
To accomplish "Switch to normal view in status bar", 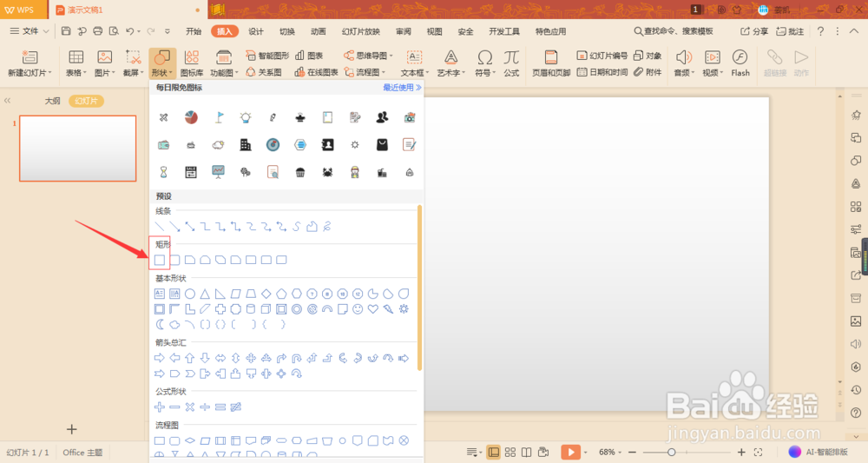I will tap(493, 453).
